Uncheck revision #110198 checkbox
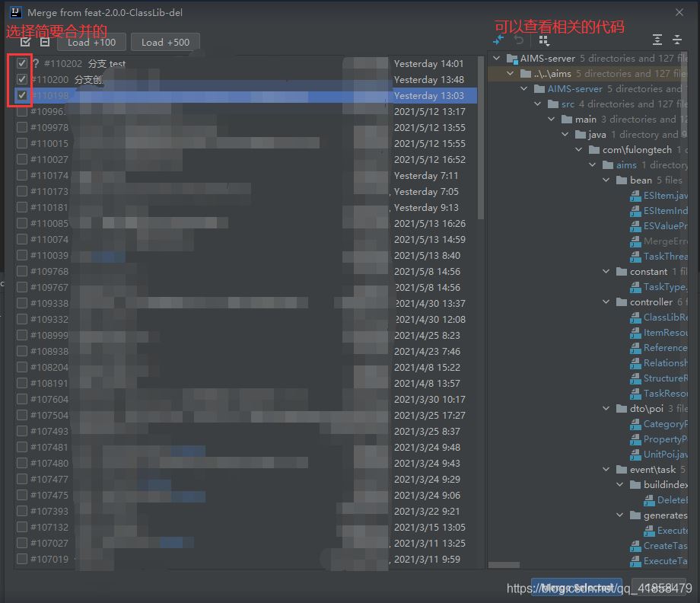Viewport: 700px width, 603px height. 22,95
